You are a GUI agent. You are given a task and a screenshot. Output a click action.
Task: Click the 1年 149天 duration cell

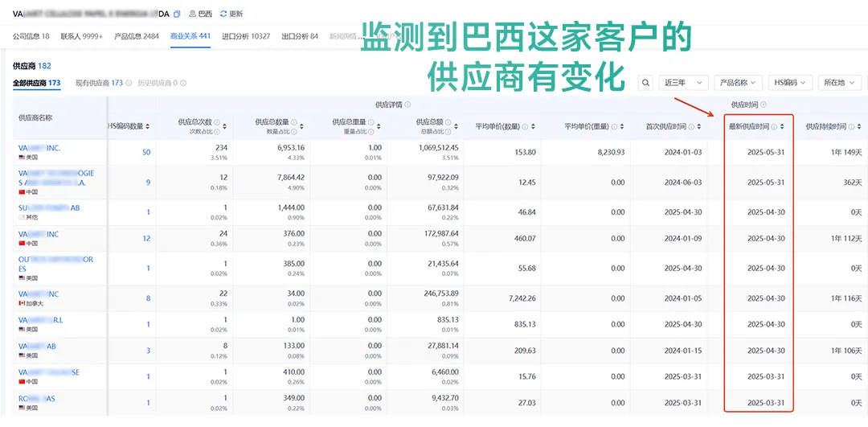(x=847, y=152)
